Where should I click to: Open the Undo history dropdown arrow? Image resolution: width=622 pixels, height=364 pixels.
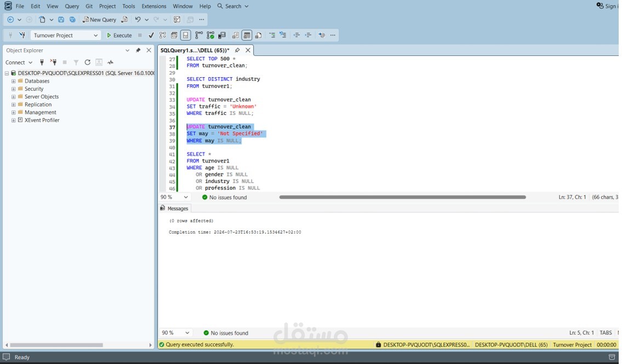pyautogui.click(x=146, y=19)
